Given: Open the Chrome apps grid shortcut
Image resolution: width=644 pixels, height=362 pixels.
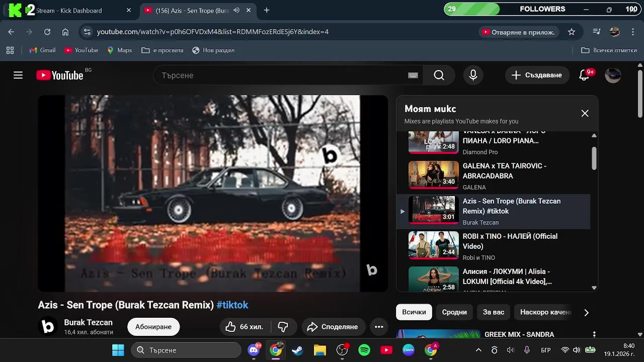Looking at the screenshot, I should pos(10,50).
